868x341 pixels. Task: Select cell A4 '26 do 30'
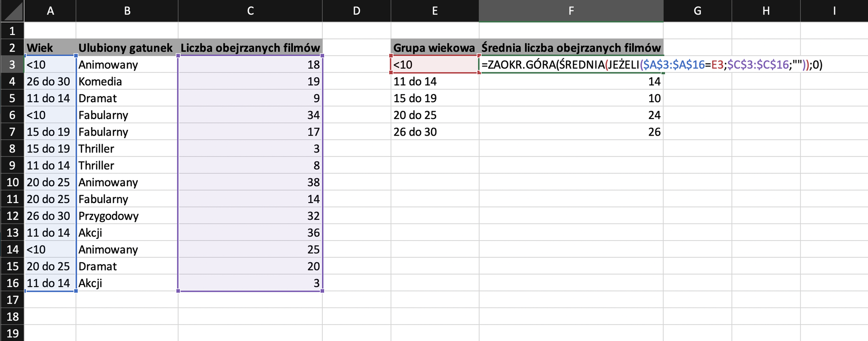(x=50, y=81)
